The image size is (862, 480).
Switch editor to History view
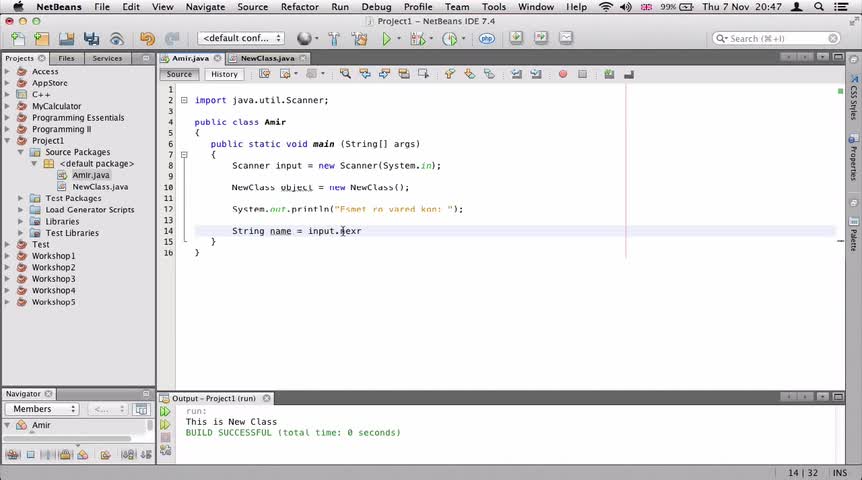pyautogui.click(x=224, y=74)
